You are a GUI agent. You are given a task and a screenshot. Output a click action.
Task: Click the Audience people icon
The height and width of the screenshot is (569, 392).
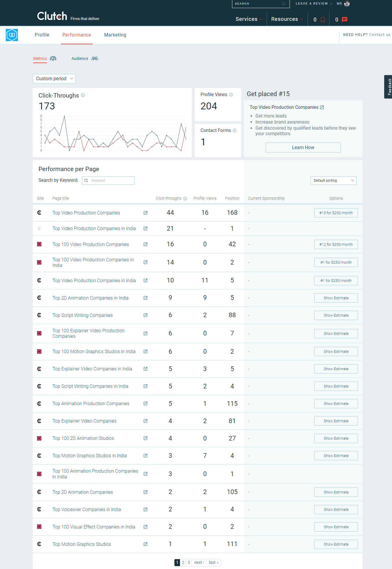[95, 58]
